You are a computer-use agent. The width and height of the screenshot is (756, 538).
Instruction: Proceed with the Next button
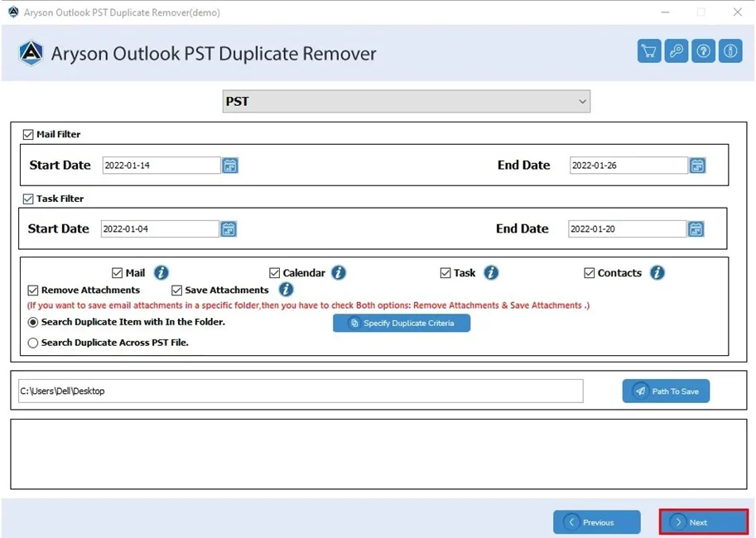coord(704,522)
